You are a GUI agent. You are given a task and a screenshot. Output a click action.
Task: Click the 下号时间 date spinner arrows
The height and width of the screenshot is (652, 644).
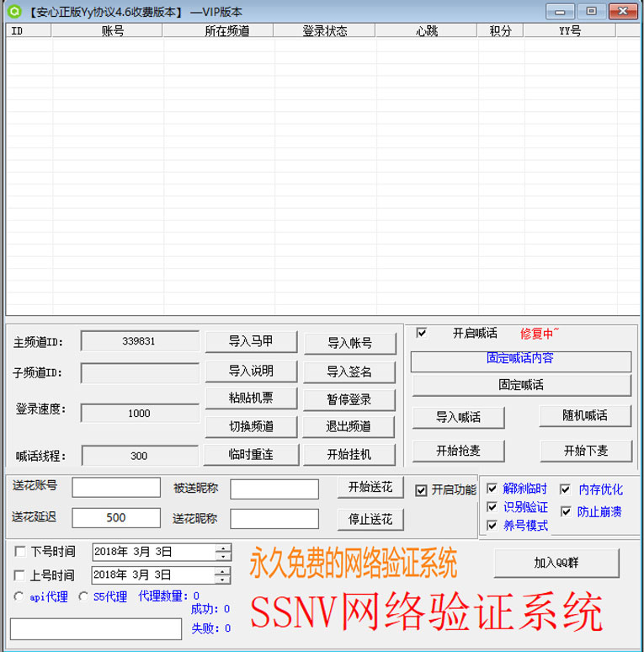coord(223,552)
